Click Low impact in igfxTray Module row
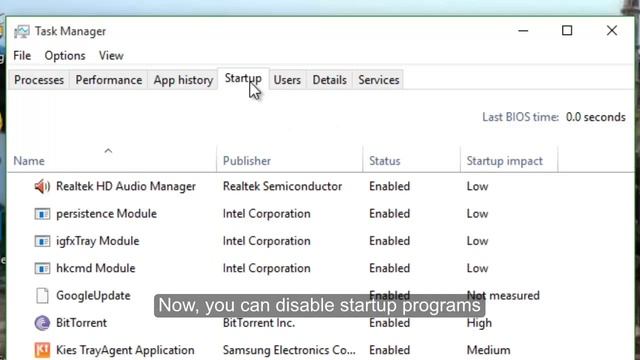The height and width of the screenshot is (360, 640). 478,241
